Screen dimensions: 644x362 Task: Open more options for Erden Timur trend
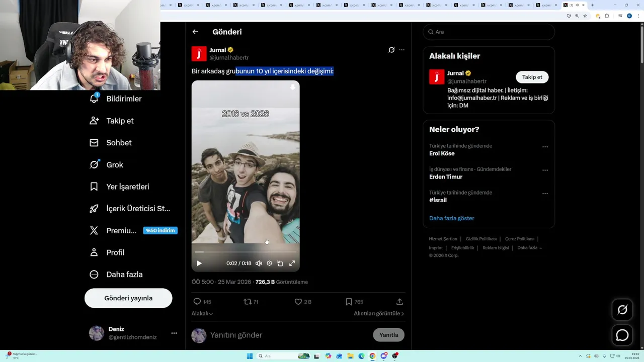tap(545, 170)
